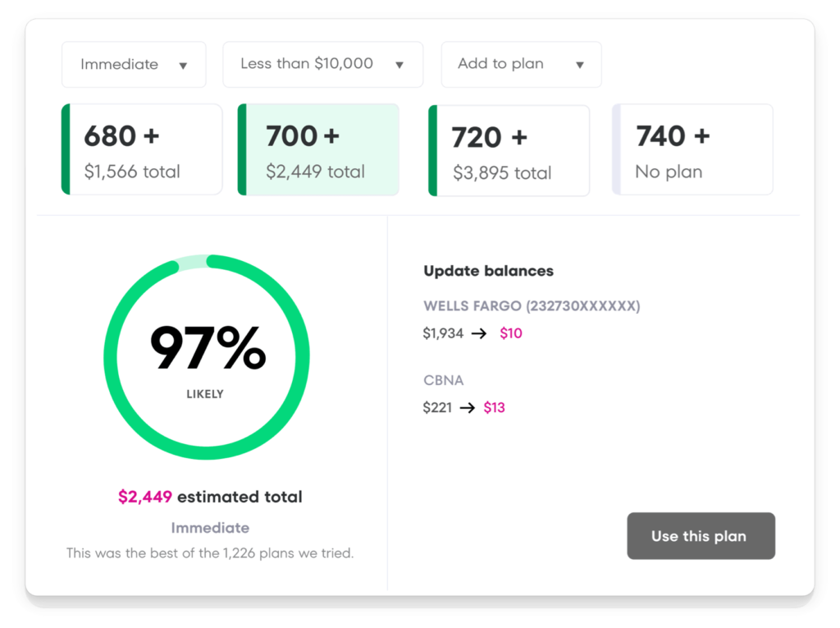The width and height of the screenshot is (840, 628).
Task: Click the Use this plan button
Action: (x=701, y=535)
